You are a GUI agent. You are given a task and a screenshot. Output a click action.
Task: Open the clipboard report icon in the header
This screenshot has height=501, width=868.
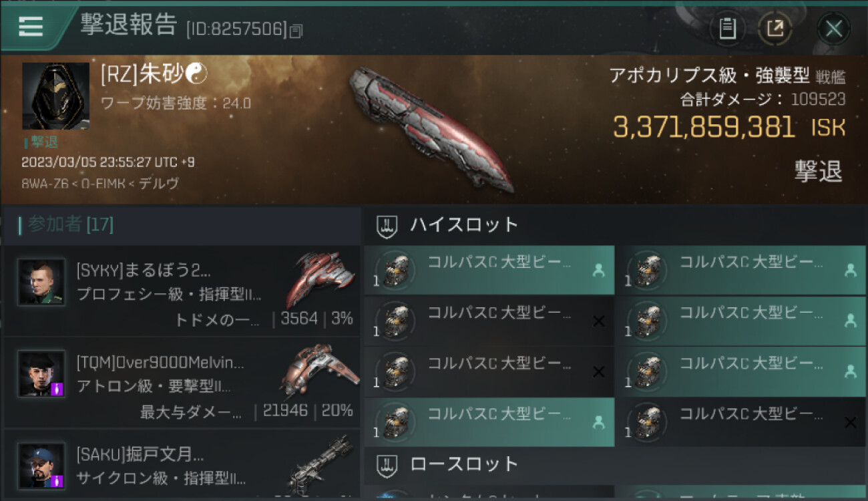point(727,29)
